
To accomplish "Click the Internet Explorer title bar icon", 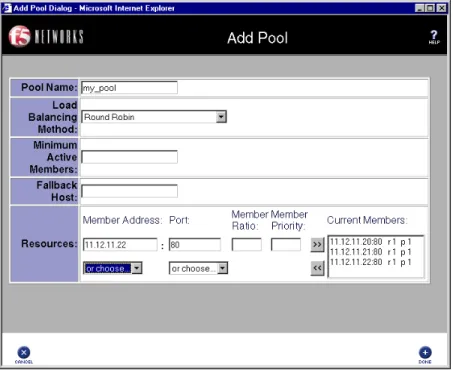I will 7,8.
